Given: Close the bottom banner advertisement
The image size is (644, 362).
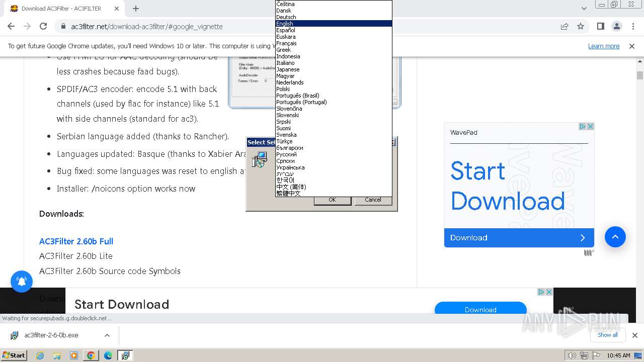Looking at the screenshot, I should (x=549, y=292).
